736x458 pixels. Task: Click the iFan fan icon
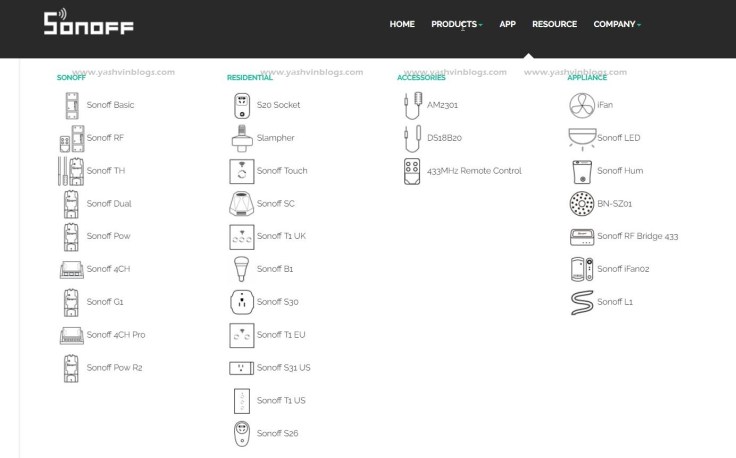coord(581,105)
